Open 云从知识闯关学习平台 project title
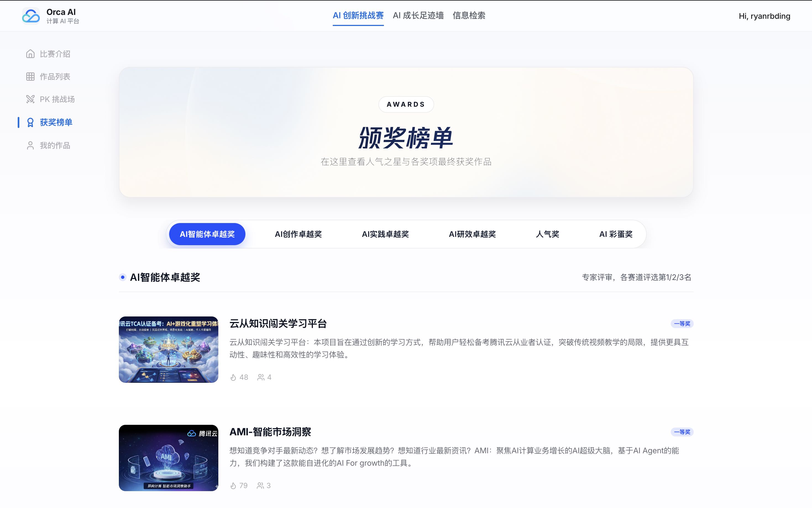812x508 pixels. tap(278, 324)
